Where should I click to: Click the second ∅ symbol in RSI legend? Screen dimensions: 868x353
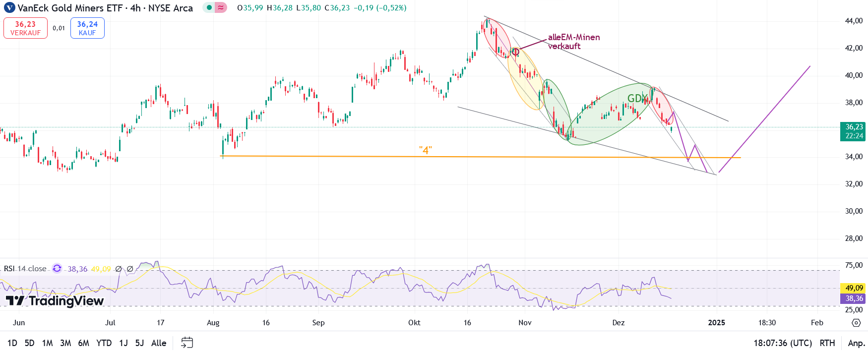click(130, 269)
